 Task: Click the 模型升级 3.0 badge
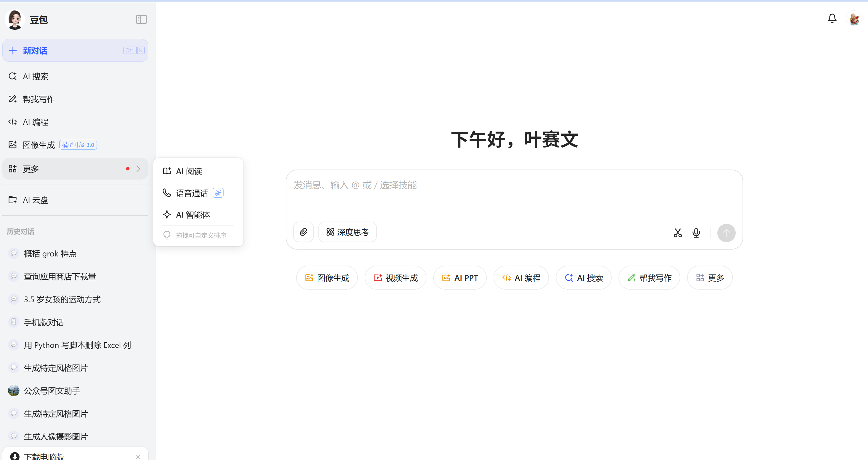[78, 145]
